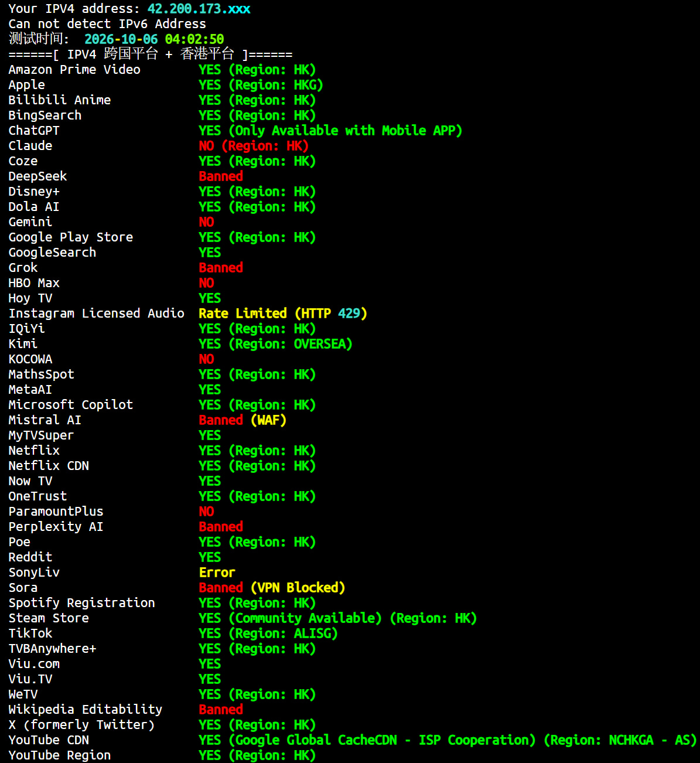Select the 'NO' result for Gemini
700x763 pixels.
206,222
